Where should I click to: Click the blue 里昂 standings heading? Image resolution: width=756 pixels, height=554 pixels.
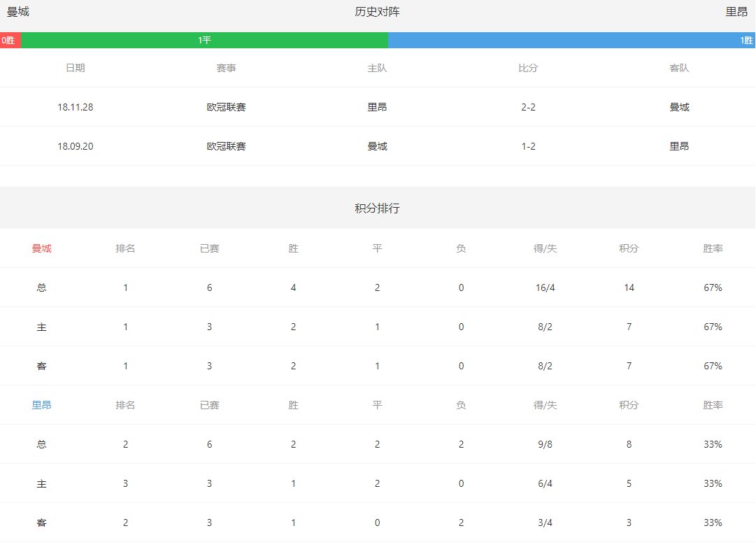coord(41,405)
